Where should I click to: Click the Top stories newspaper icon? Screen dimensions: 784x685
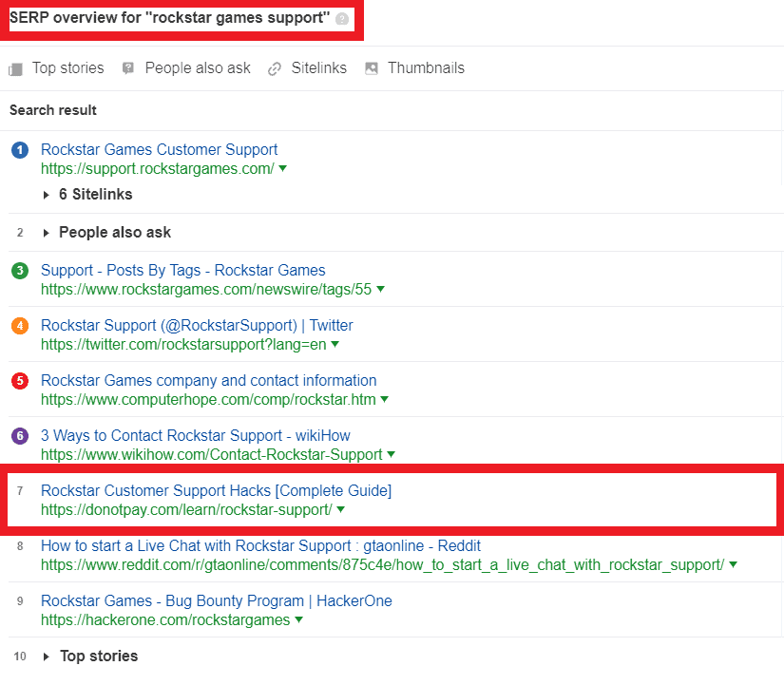point(16,69)
